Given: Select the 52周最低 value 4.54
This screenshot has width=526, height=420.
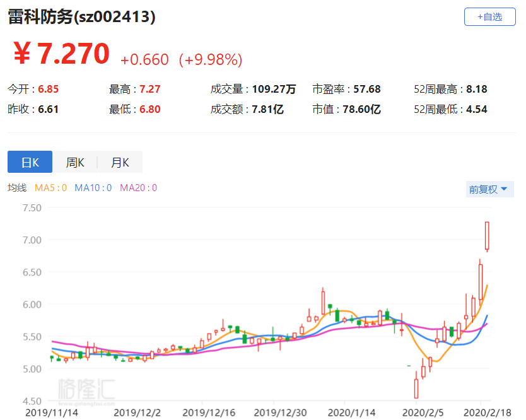Looking at the screenshot, I should (x=477, y=109).
